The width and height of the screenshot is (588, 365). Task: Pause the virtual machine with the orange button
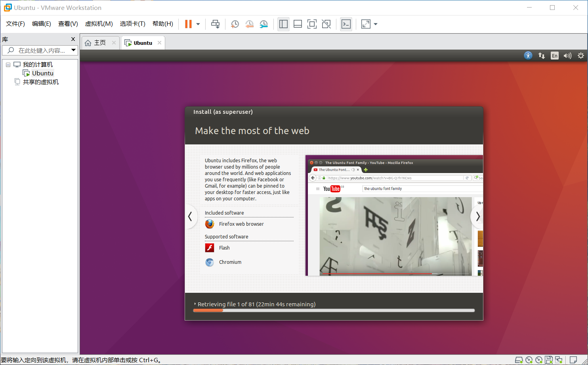tap(188, 24)
